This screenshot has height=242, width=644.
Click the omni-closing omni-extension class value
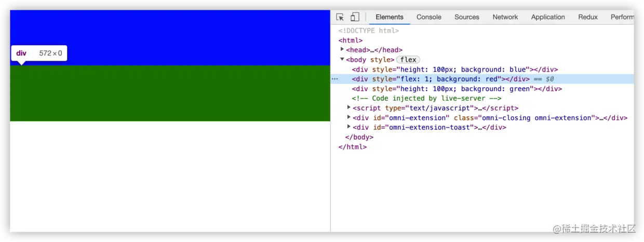[536, 118]
